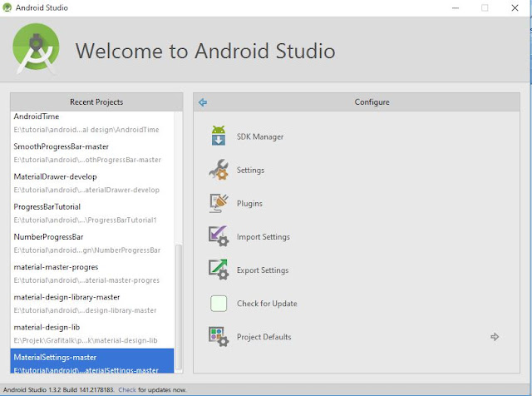532x396 pixels.
Task: Expand Project Defaults with right arrow
Action: click(495, 337)
